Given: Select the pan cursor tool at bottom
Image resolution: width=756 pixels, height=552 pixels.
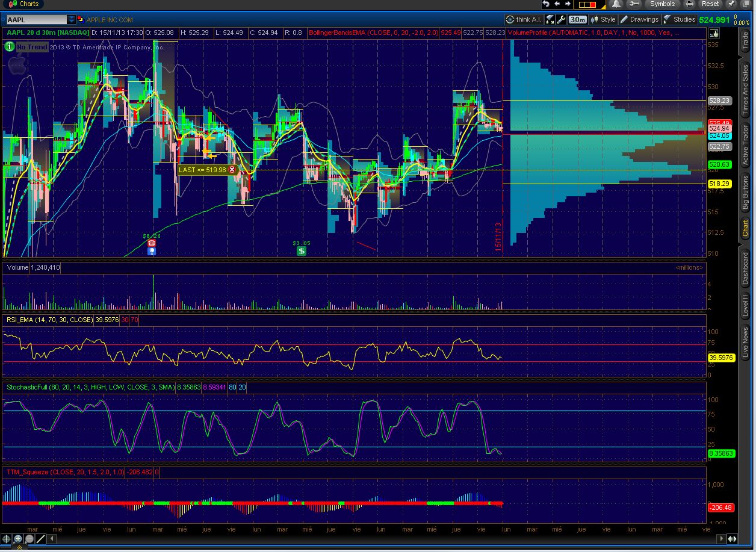Looking at the screenshot, I should tap(19, 539).
